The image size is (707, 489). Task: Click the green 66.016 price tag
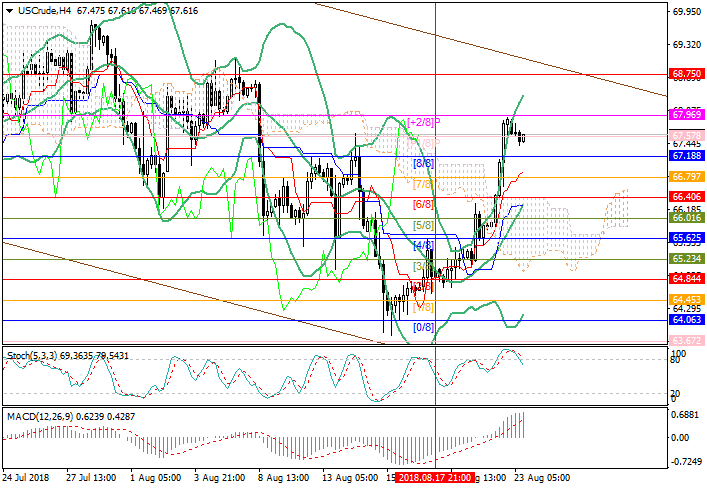685,217
